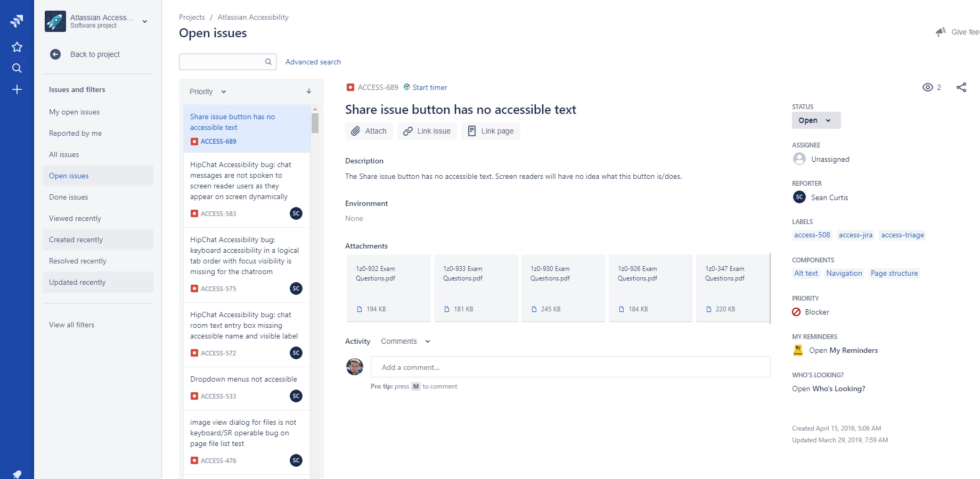980x479 pixels.
Task: Open the Priority sort dropdown
Action: click(208, 92)
